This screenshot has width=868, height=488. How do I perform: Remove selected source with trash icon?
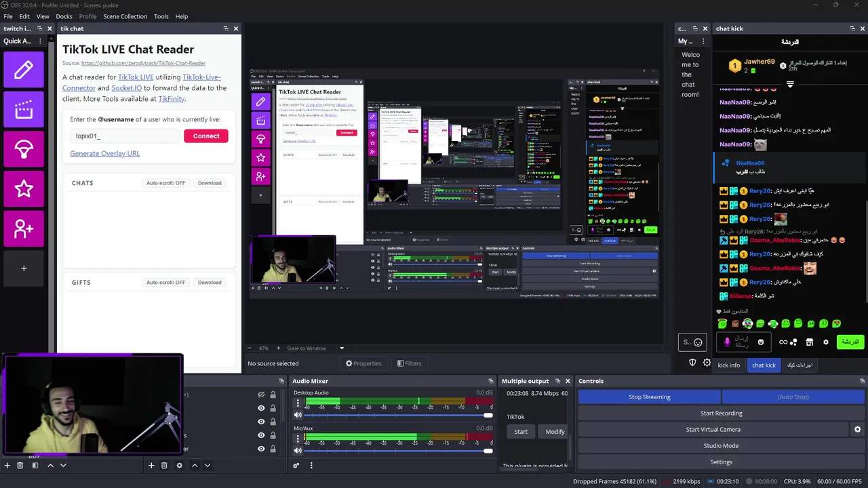[x=164, y=466]
